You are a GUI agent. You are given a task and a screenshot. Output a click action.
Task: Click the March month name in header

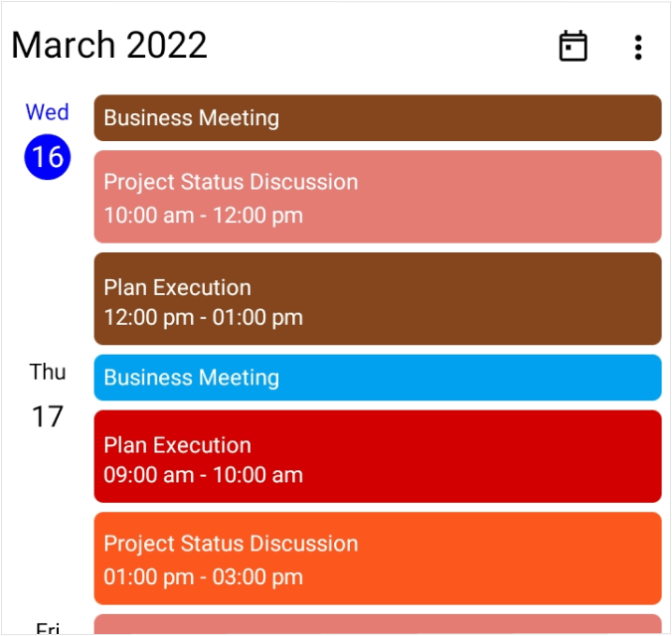[63, 45]
